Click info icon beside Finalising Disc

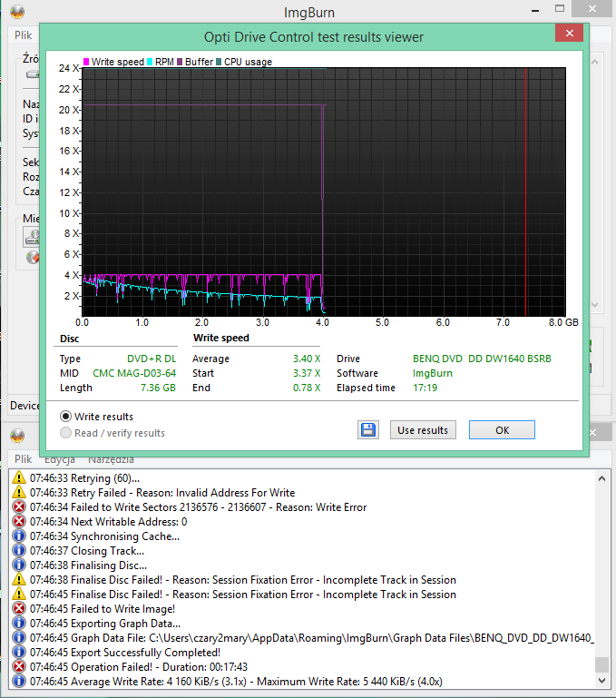click(x=19, y=565)
